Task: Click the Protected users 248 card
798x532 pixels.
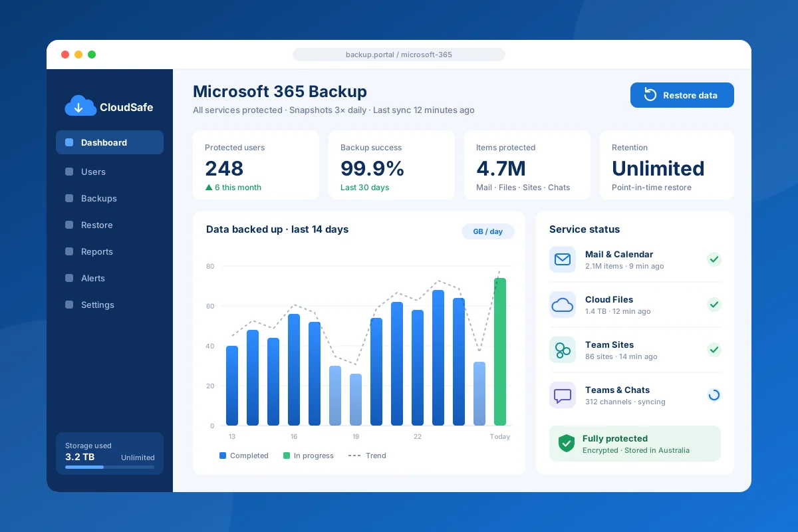Action: click(x=256, y=165)
